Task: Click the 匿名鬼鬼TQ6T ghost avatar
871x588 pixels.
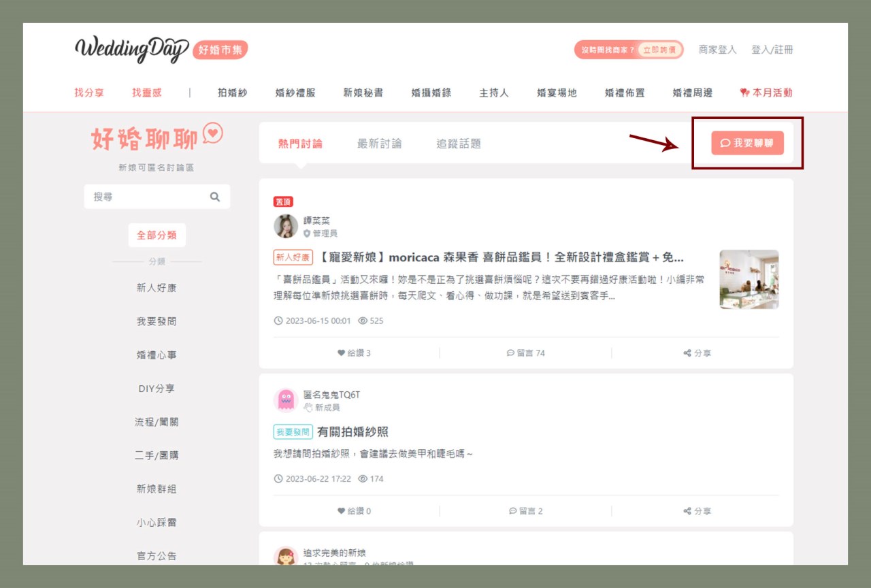Action: pos(286,400)
